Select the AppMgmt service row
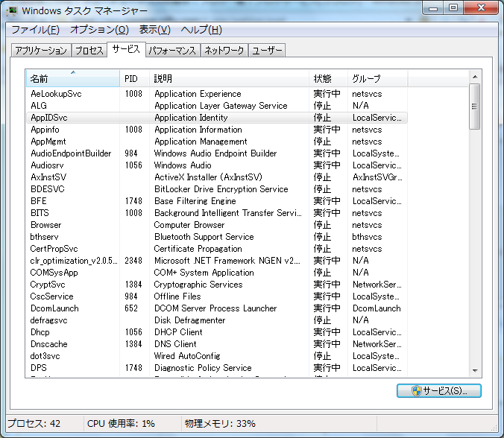This screenshot has height=438, width=504. tap(217, 142)
